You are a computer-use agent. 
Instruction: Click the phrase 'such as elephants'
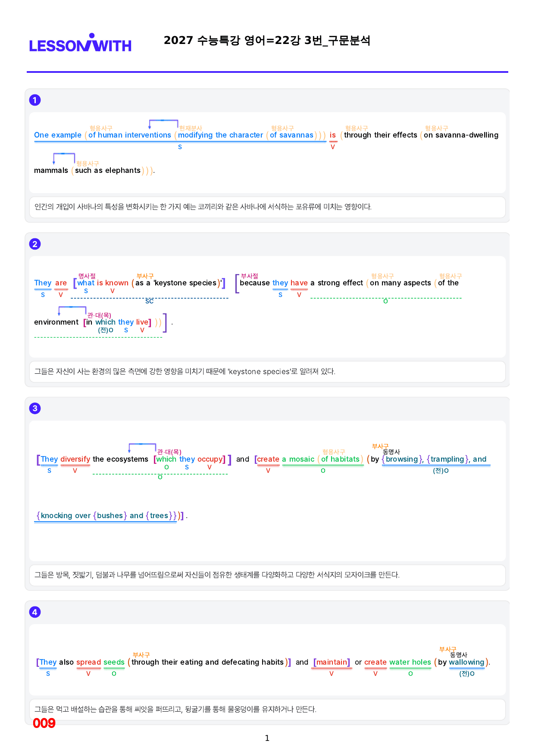click(108, 170)
